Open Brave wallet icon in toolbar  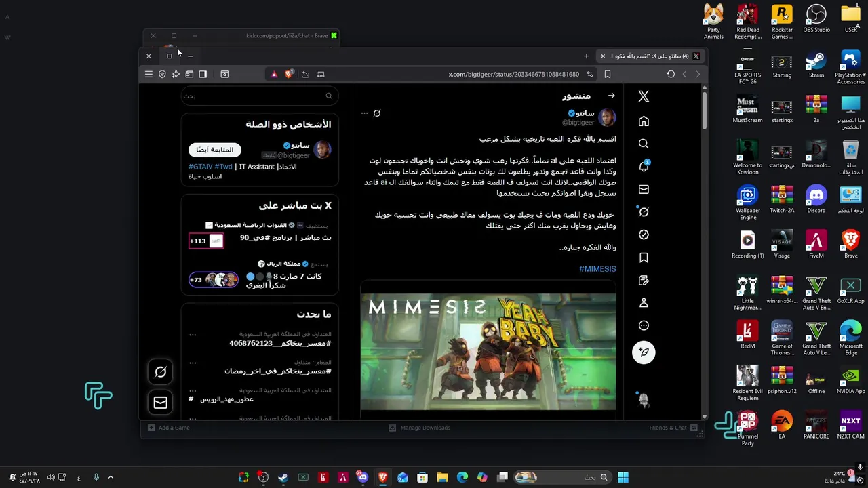(189, 74)
